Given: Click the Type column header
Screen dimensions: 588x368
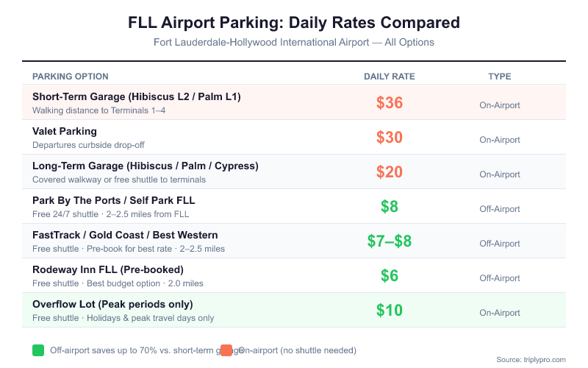Looking at the screenshot, I should coord(500,77).
